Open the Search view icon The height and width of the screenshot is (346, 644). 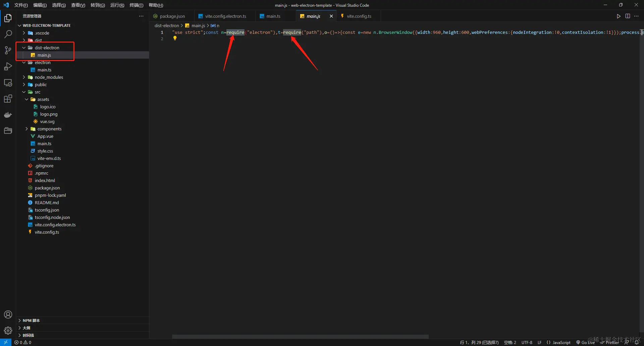pos(8,34)
